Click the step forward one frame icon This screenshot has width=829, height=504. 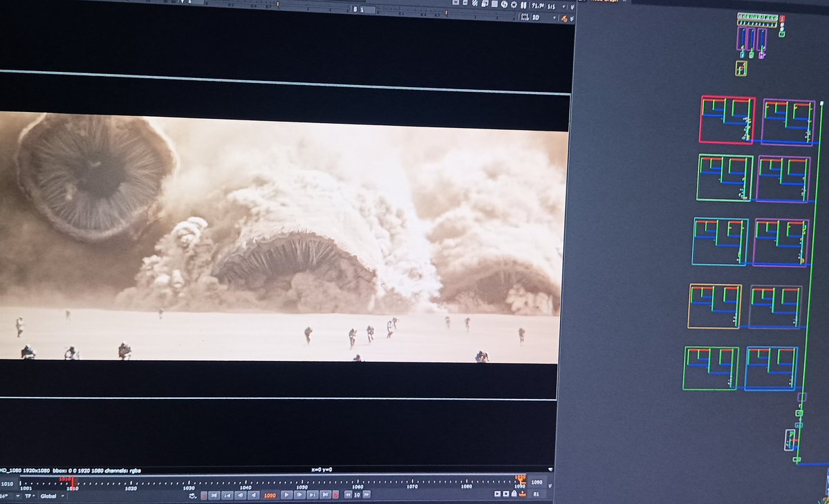coord(299,494)
